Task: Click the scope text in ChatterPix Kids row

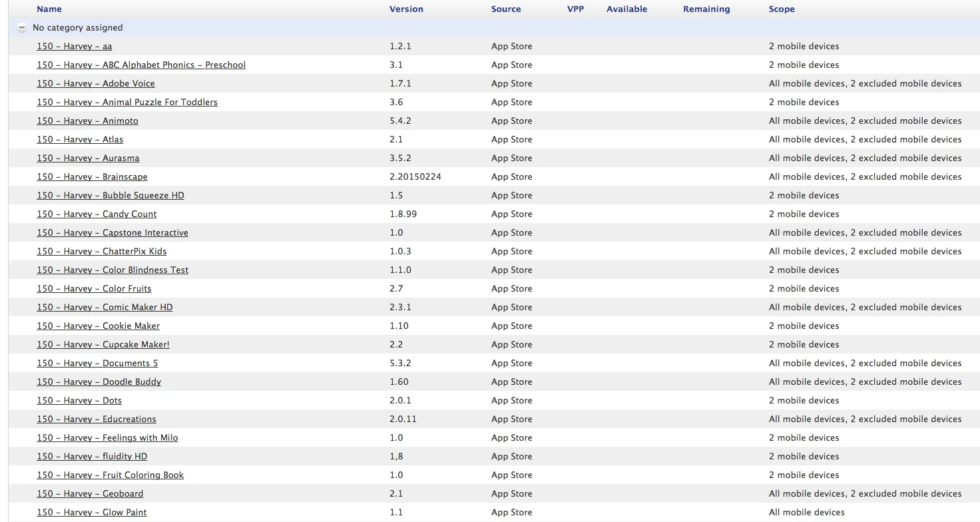Action: (865, 252)
